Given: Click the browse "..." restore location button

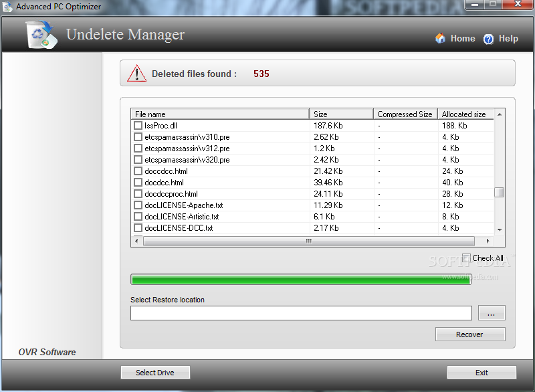Looking at the screenshot, I should tap(492, 313).
